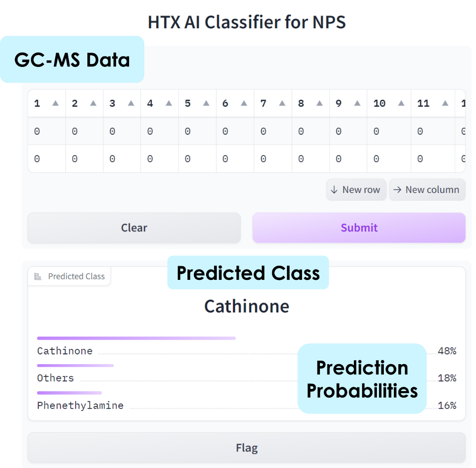Click the Cathinone 48% probability bar
The width and height of the screenshot is (476, 468).
click(136, 338)
